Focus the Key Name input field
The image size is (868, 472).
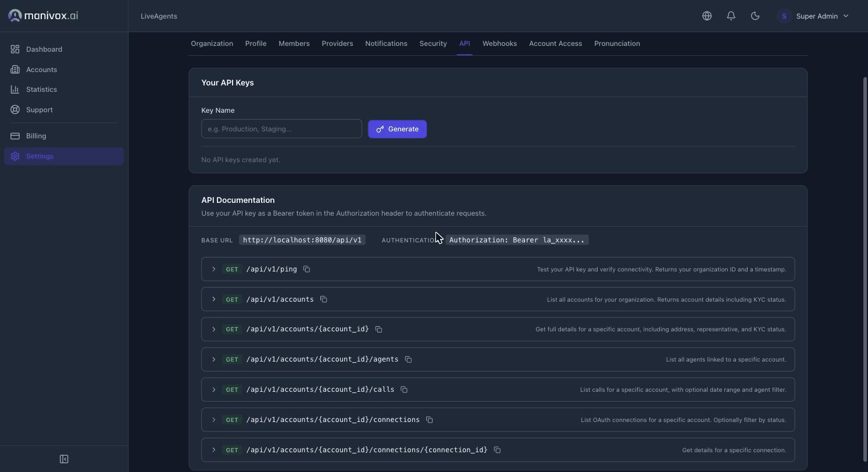281,129
